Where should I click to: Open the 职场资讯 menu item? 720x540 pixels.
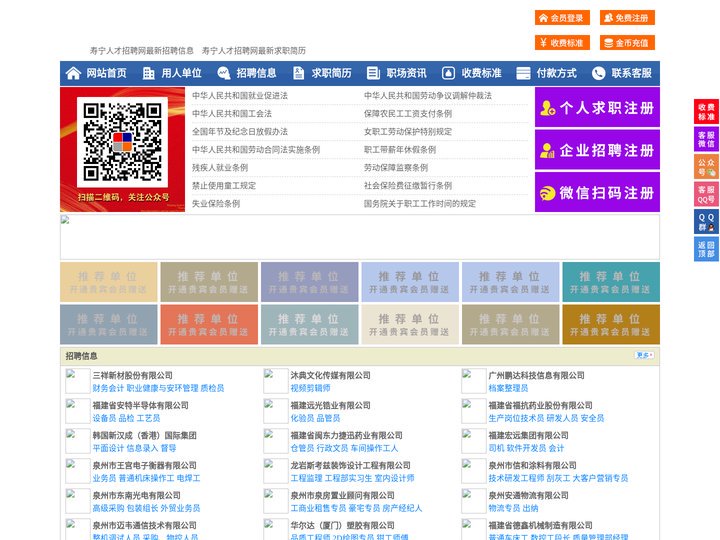pos(406,73)
